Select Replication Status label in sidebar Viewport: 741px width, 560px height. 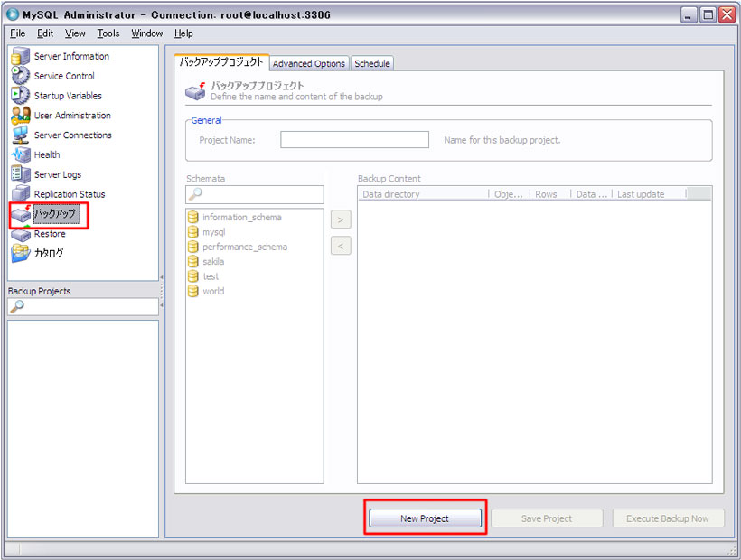70,194
